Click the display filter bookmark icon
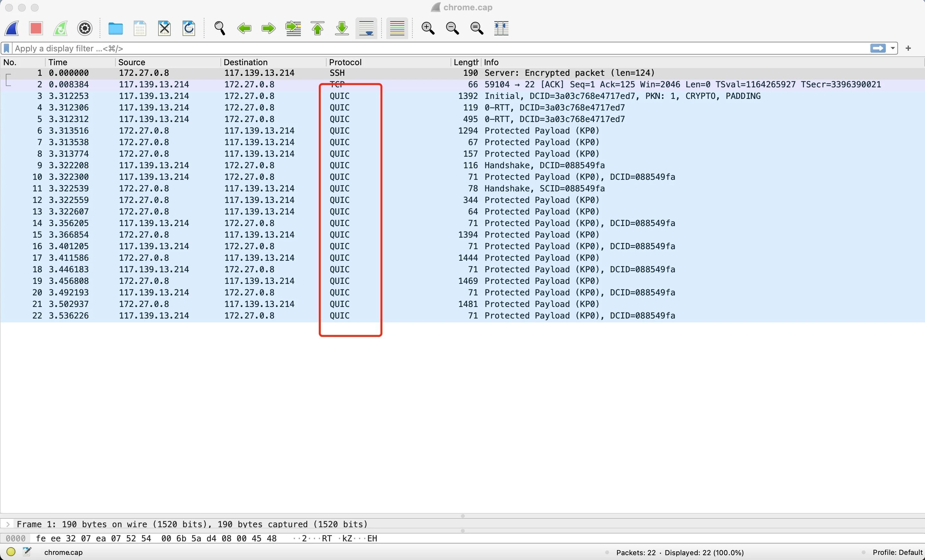 7,48
